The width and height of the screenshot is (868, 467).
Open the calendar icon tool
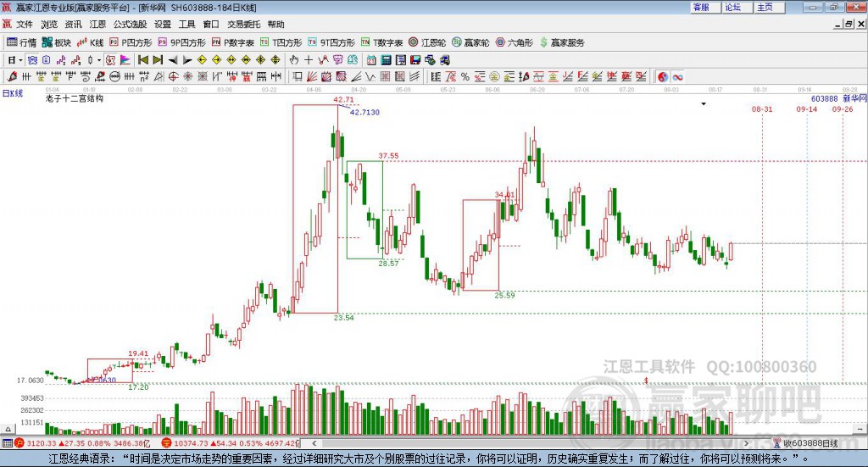coord(371,60)
